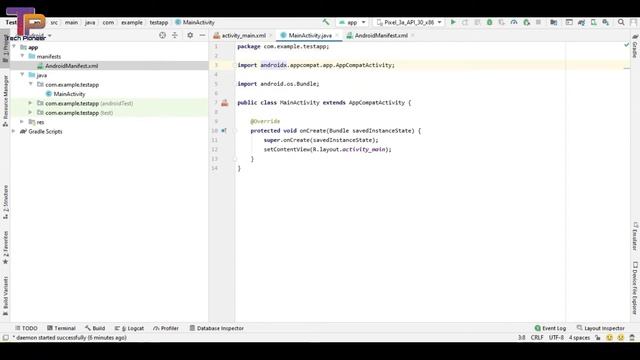Fold the onCreate method at line 10
The width and height of the screenshot is (640, 360).
[x=235, y=131]
